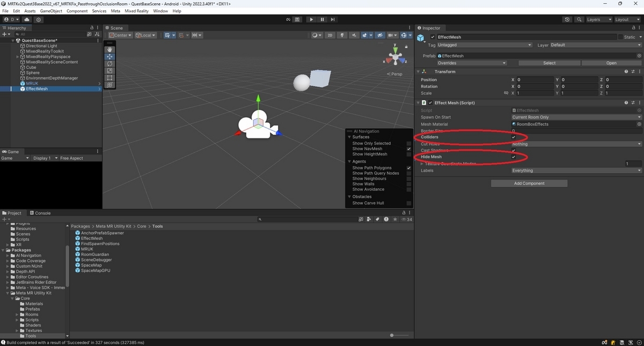Screen dimensions: 644x346
Task: Toggle the Hide Mesh checkbox
Action: point(514,157)
